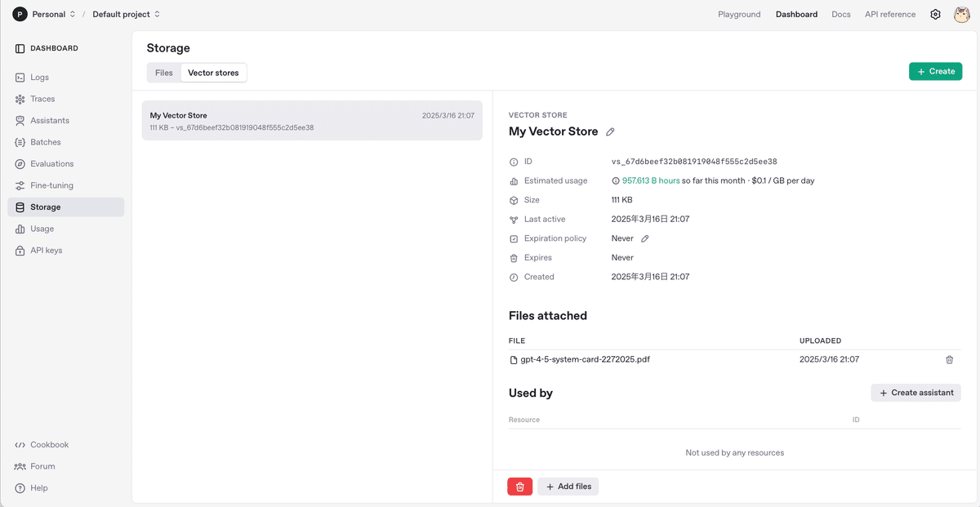Select the Vector stores tab

(x=213, y=72)
